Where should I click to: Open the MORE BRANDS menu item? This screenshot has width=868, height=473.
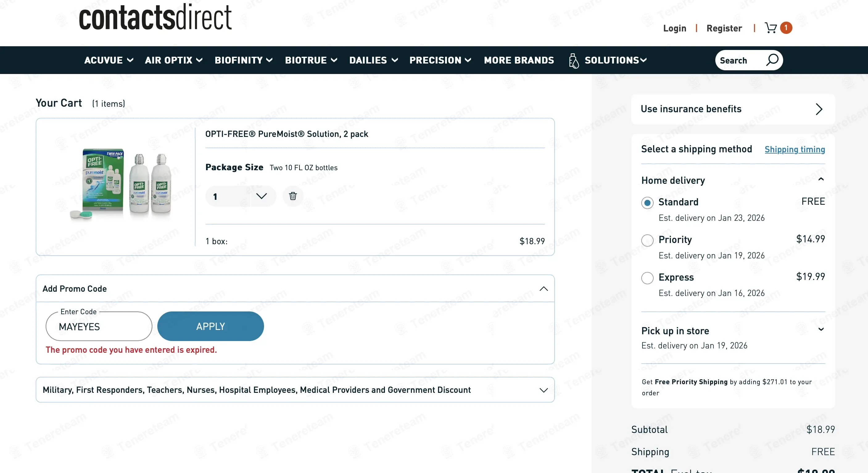click(519, 60)
